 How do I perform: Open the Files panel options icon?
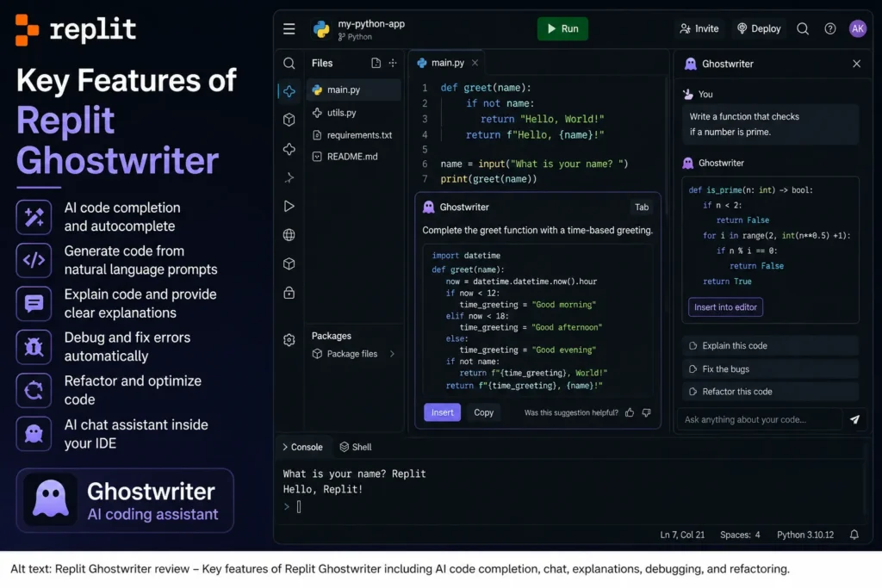[x=393, y=63]
